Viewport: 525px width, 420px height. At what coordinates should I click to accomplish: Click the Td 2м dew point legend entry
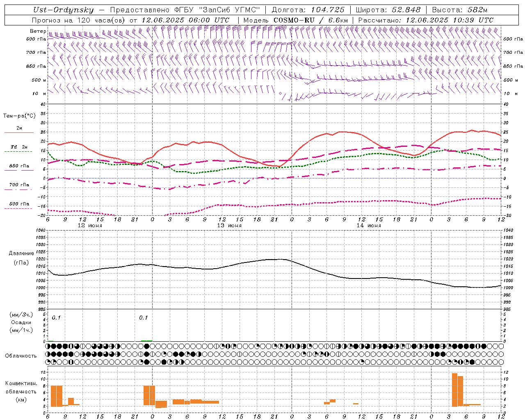19,147
